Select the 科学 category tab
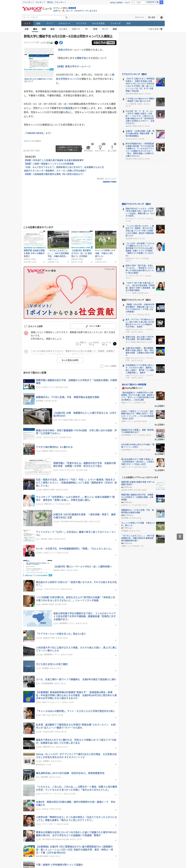 click(95, 29)
